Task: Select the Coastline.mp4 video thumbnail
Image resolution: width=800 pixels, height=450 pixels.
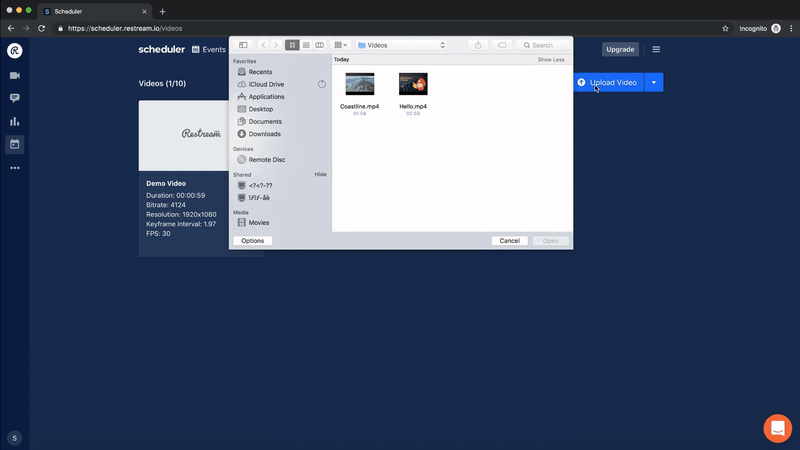Action: [x=360, y=84]
